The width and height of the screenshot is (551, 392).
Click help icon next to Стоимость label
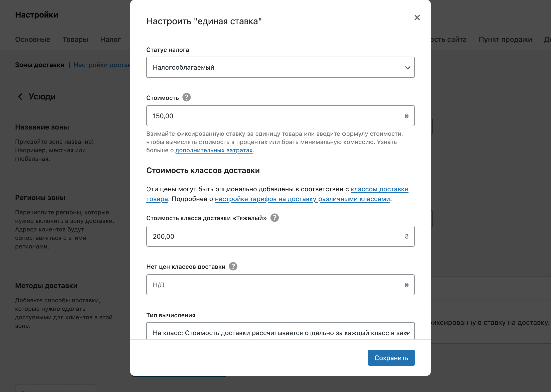point(186,97)
